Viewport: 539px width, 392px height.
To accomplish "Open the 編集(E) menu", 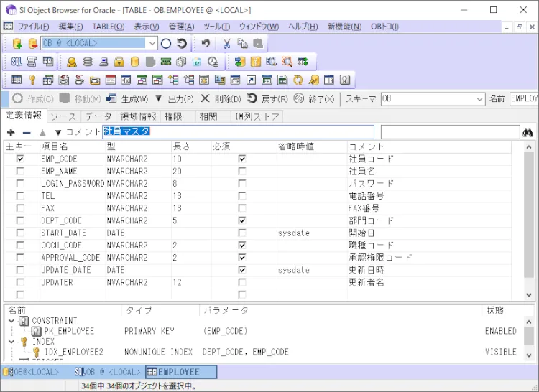I will 71,27.
